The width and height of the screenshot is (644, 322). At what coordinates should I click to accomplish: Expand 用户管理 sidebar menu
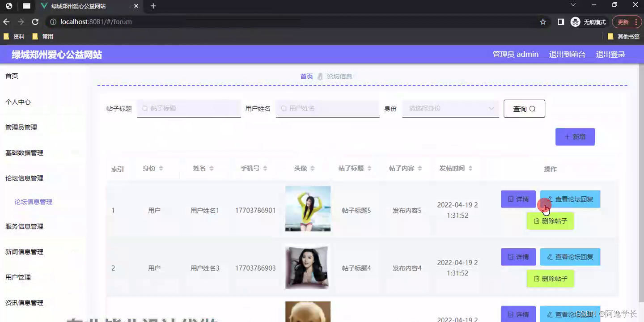pos(18,277)
